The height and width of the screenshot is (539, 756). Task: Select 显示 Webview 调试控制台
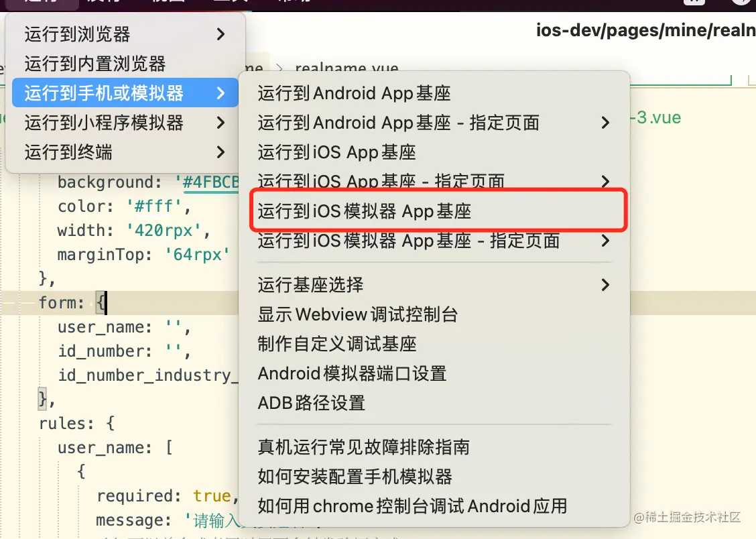(x=434, y=314)
